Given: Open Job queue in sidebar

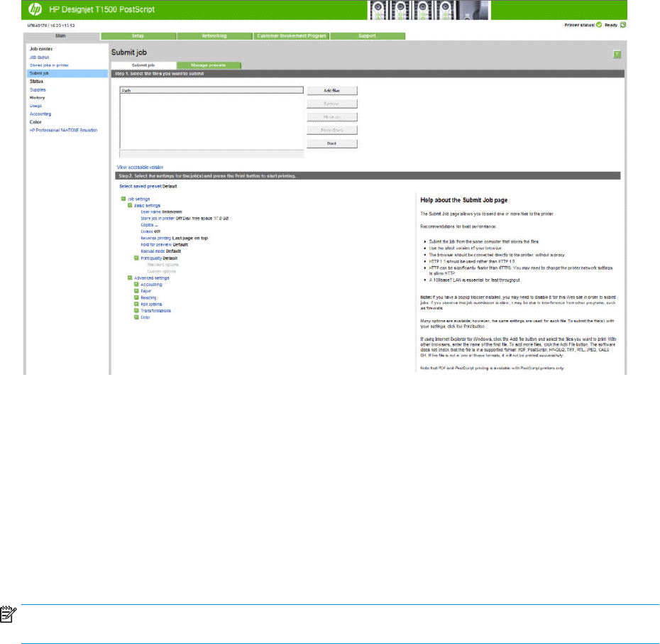Looking at the screenshot, I should pyautogui.click(x=39, y=57).
